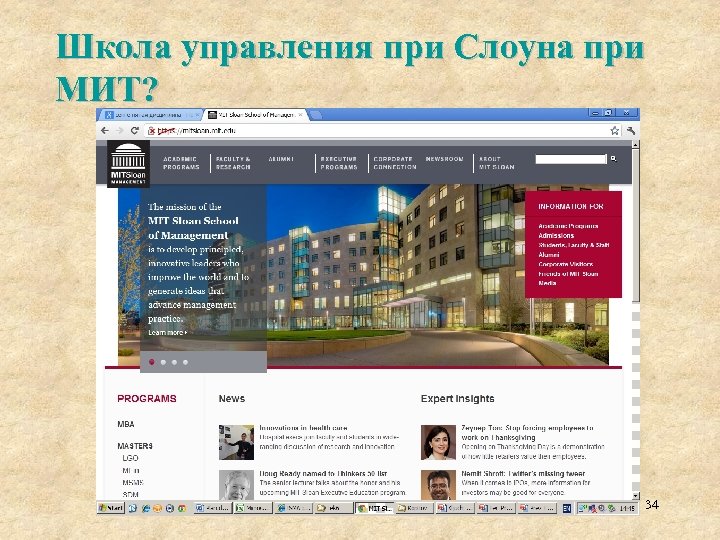Image resolution: width=720 pixels, height=540 pixels.
Task: Click the Excel workbook taskbar button
Action: pos(253,508)
